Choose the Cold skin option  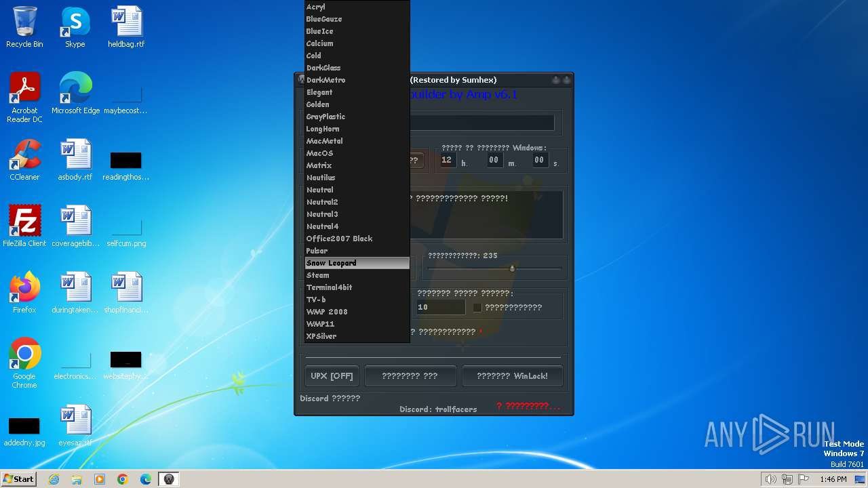point(357,56)
